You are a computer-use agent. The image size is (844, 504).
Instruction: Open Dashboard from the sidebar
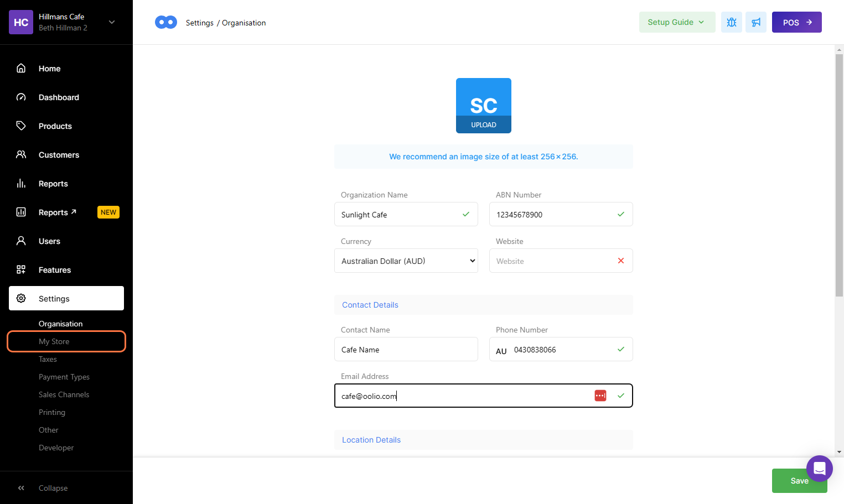click(59, 97)
